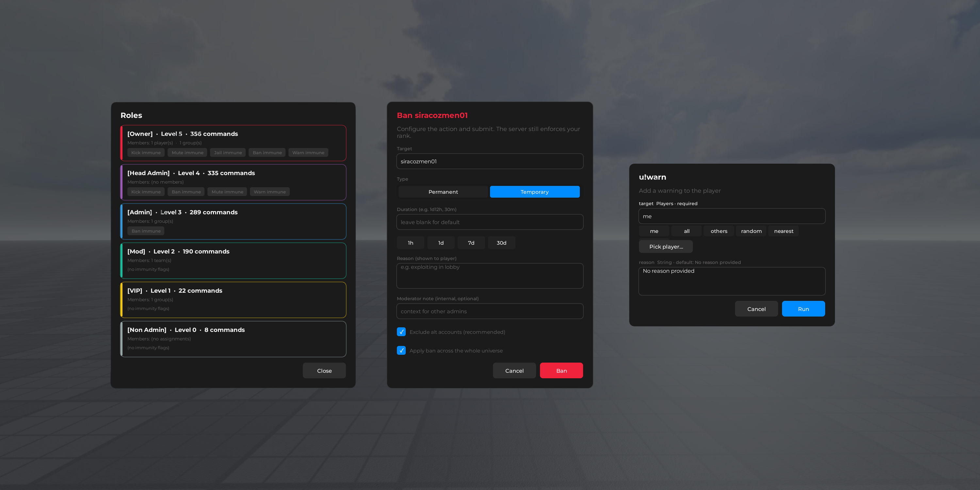Click Head Admin's Mute immune tag
This screenshot has width=980, height=490.
[x=227, y=192]
